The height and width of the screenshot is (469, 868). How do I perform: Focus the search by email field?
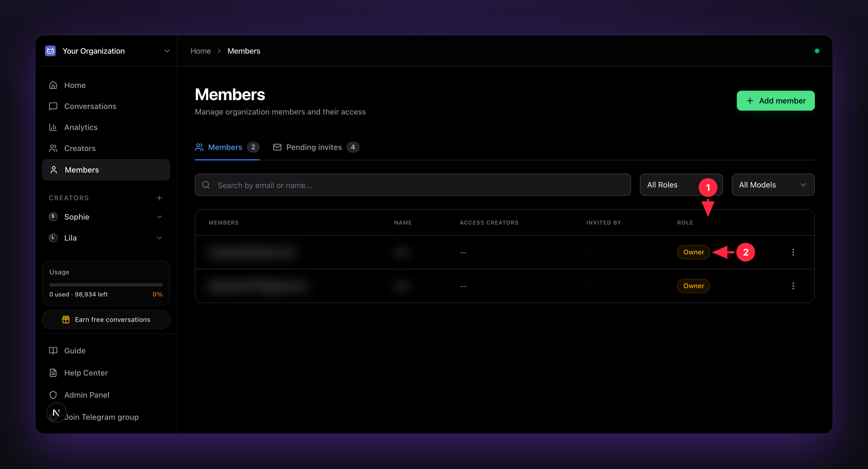413,185
